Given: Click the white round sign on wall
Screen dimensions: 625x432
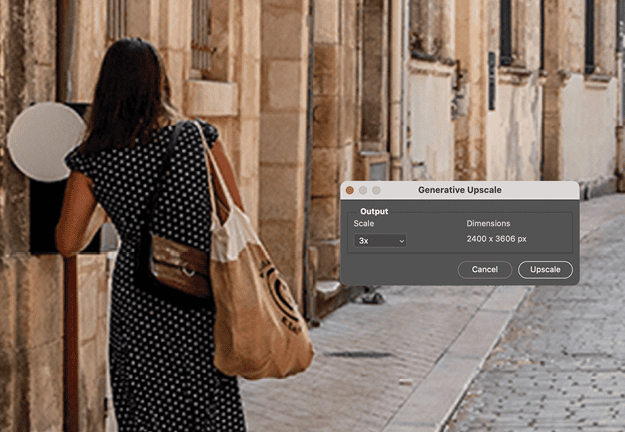Looking at the screenshot, I should 45,141.
